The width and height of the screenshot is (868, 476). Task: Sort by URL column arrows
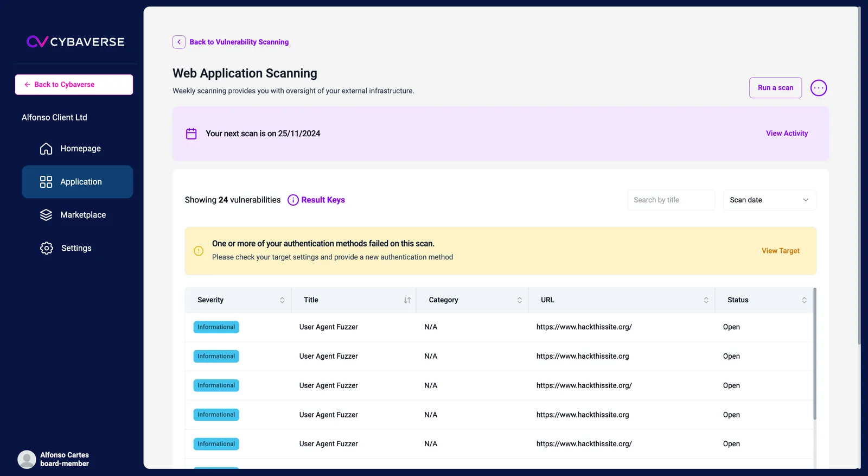click(x=706, y=300)
